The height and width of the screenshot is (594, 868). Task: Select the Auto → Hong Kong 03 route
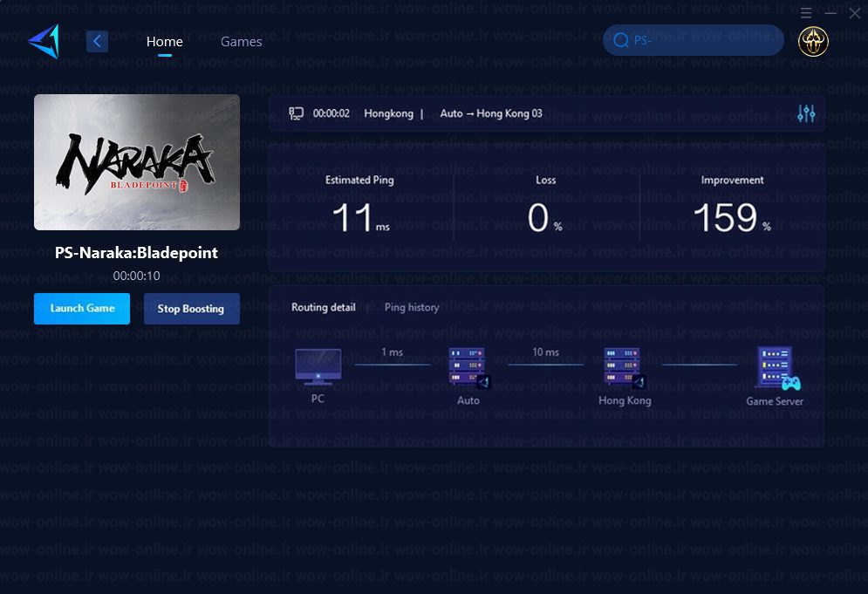tap(491, 113)
